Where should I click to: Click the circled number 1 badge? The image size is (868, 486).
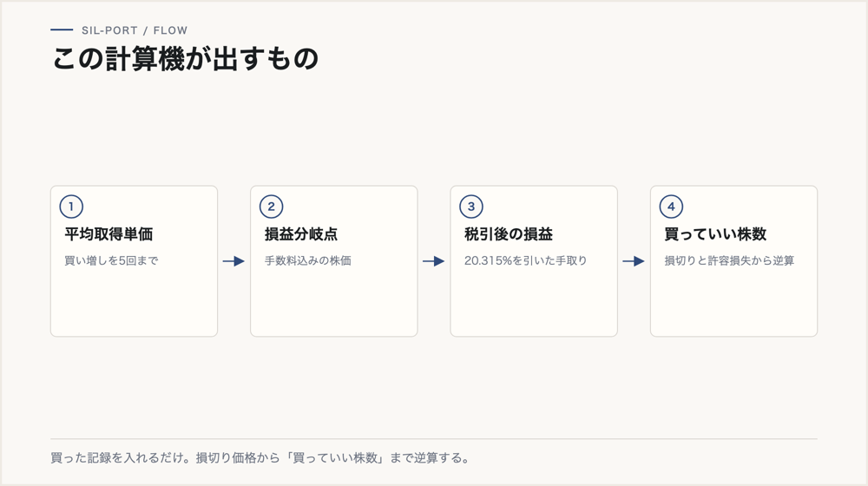(71, 207)
